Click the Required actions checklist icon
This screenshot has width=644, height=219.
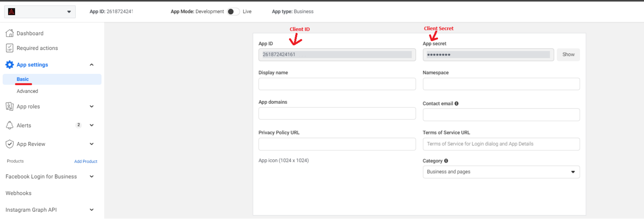tap(10, 48)
